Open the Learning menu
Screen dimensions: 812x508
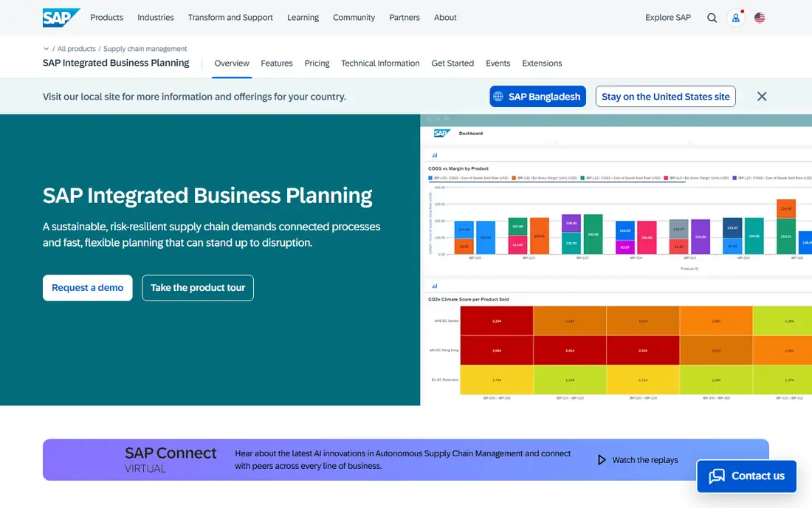point(303,18)
